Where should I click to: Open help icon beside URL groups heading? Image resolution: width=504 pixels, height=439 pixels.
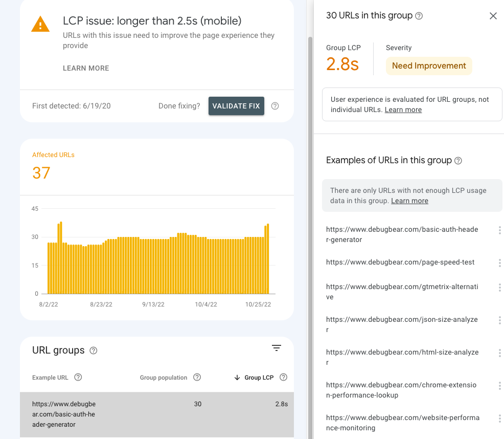[x=93, y=350]
